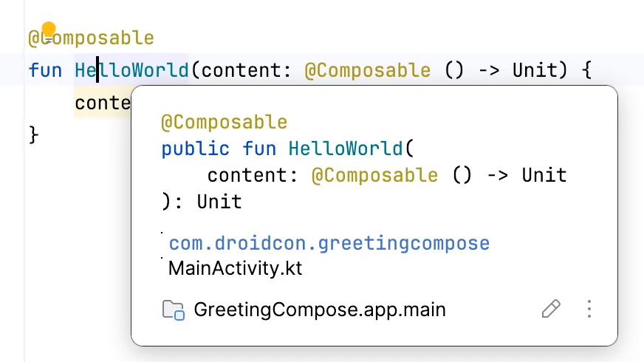Click the pencil edit source icon
Image resolution: width=644 pixels, height=362 pixels.
click(x=551, y=309)
